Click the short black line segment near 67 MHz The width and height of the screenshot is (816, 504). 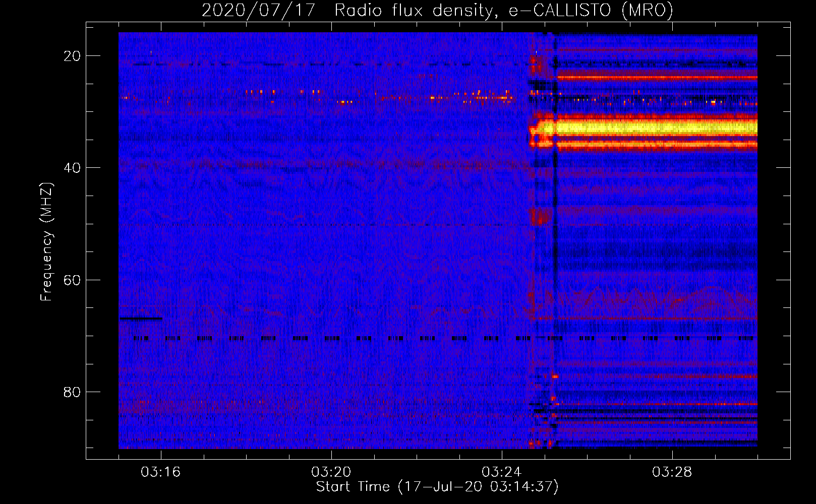(141, 319)
